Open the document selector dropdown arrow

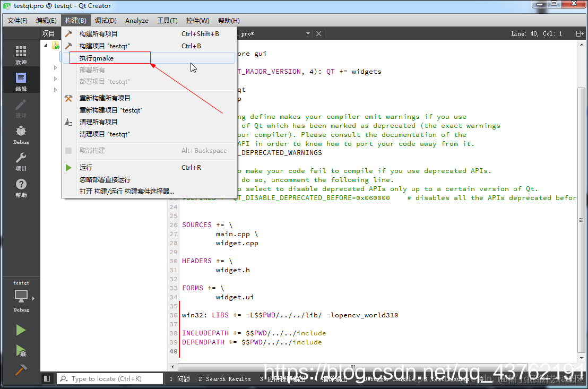(308, 33)
